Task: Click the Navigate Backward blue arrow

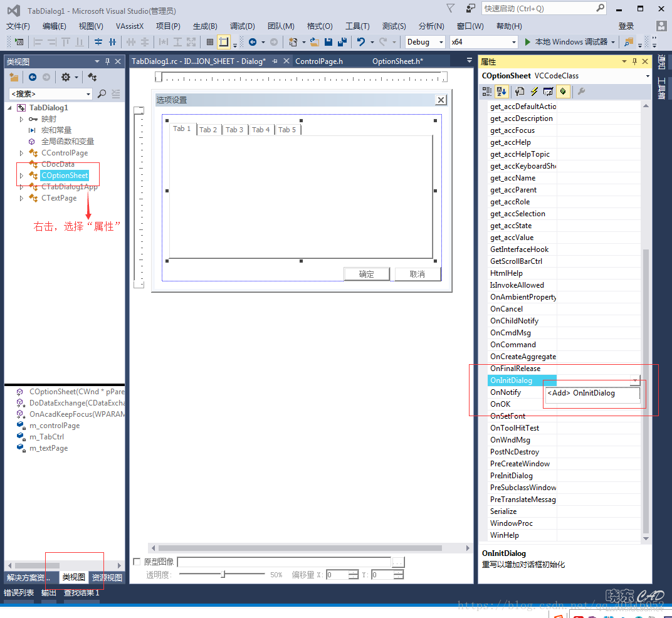Action: pos(253,42)
